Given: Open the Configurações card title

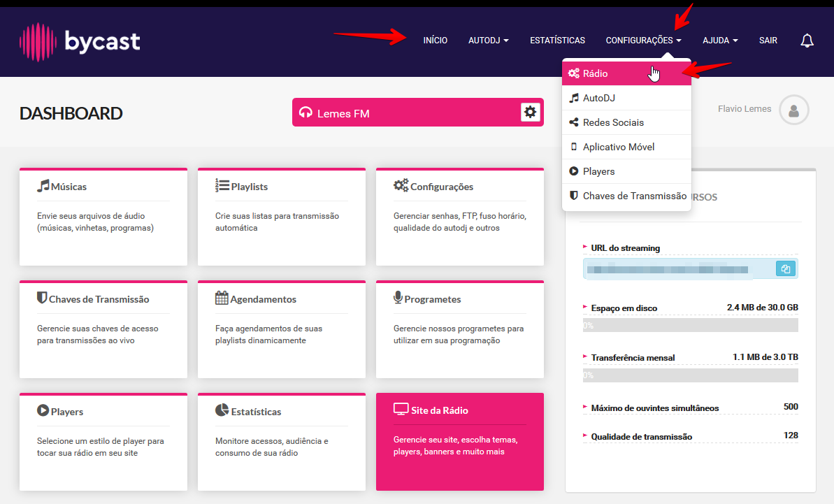Looking at the screenshot, I should tap(441, 187).
